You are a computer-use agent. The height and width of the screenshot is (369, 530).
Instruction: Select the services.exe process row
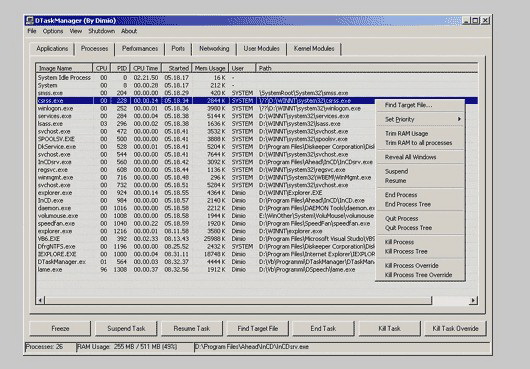click(206, 116)
